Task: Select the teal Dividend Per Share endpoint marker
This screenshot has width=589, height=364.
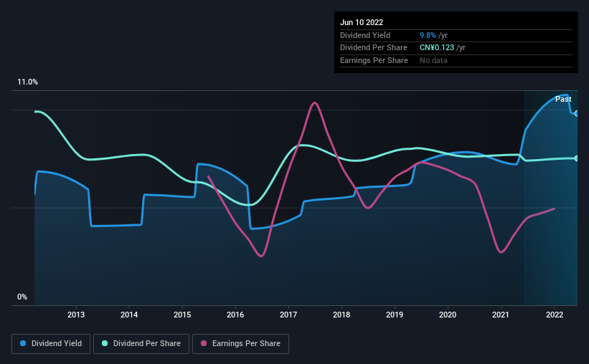Action: click(x=577, y=158)
